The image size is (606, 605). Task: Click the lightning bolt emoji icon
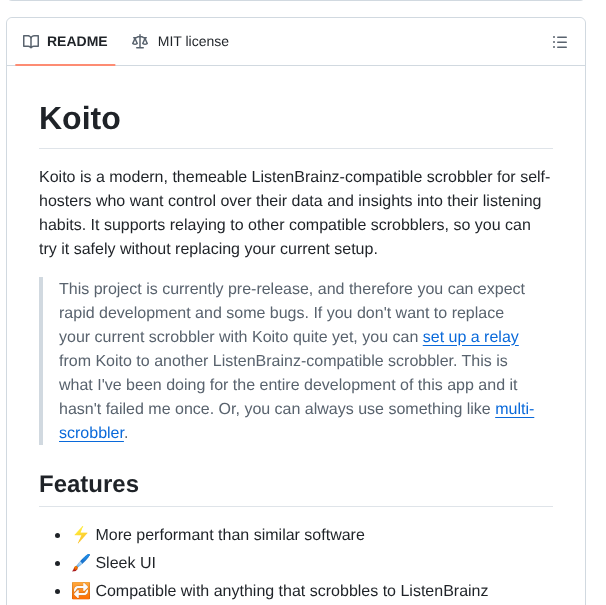(x=81, y=535)
